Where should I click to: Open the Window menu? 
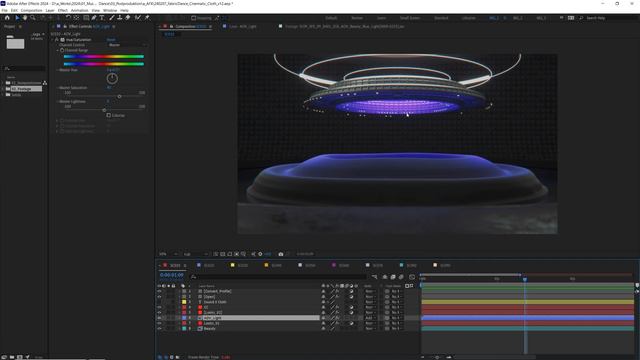click(109, 10)
